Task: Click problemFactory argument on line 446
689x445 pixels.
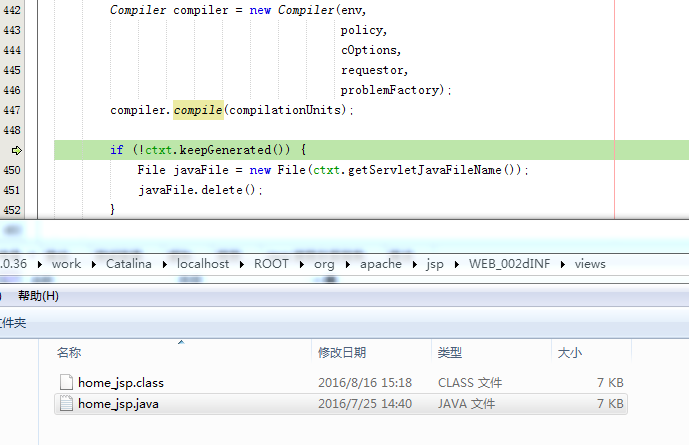Action: (389, 90)
